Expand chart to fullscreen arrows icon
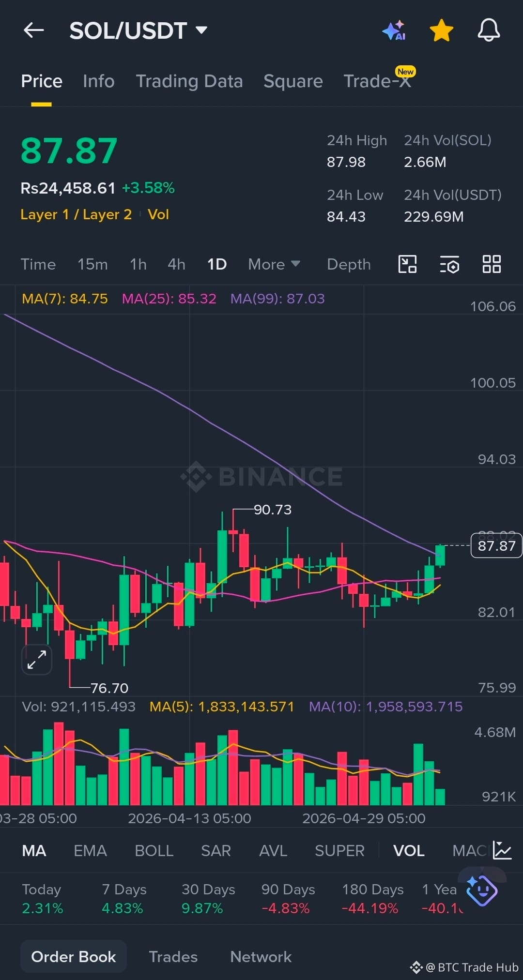Viewport: 523px width, 980px height. 37,660
